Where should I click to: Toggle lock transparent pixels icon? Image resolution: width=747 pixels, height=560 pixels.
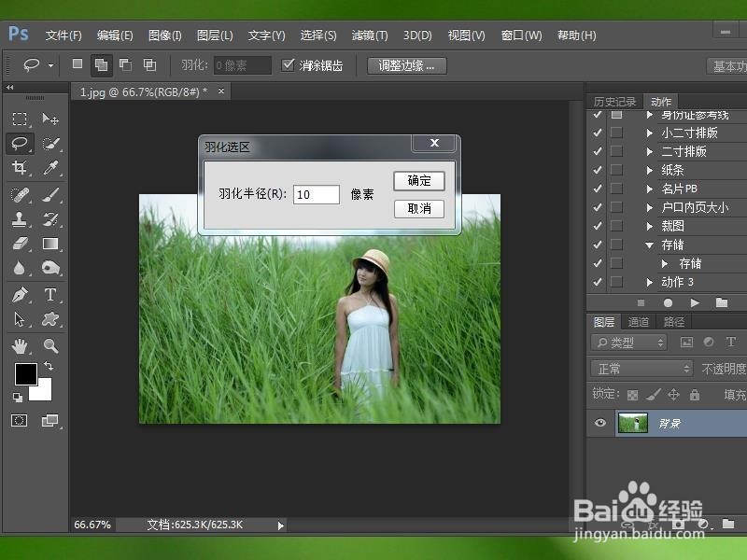[x=632, y=395]
